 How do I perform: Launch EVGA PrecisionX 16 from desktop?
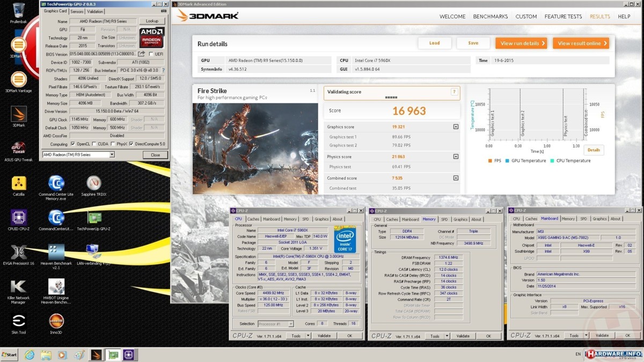(x=19, y=253)
